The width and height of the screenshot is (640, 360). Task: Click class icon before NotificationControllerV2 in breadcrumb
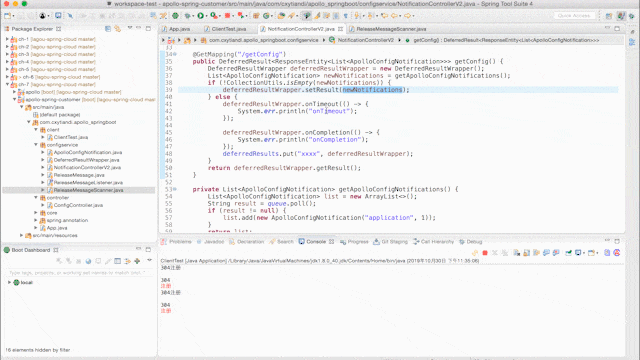[x=332, y=40]
